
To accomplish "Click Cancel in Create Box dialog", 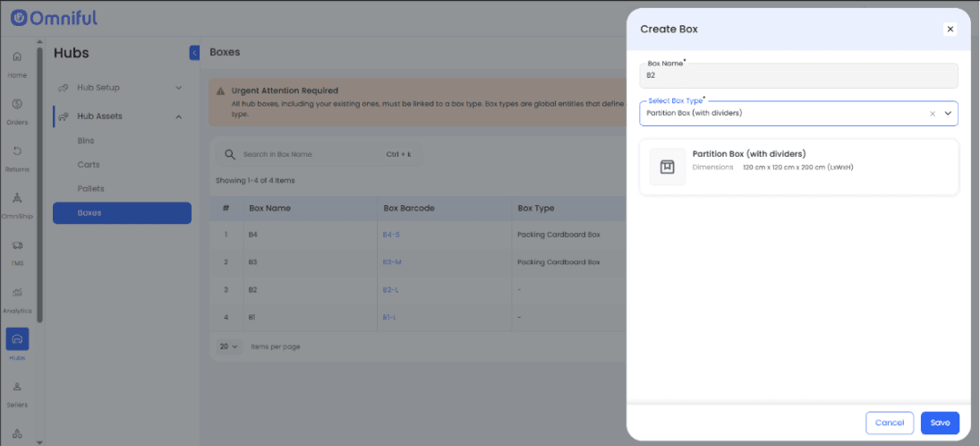I will [x=889, y=423].
